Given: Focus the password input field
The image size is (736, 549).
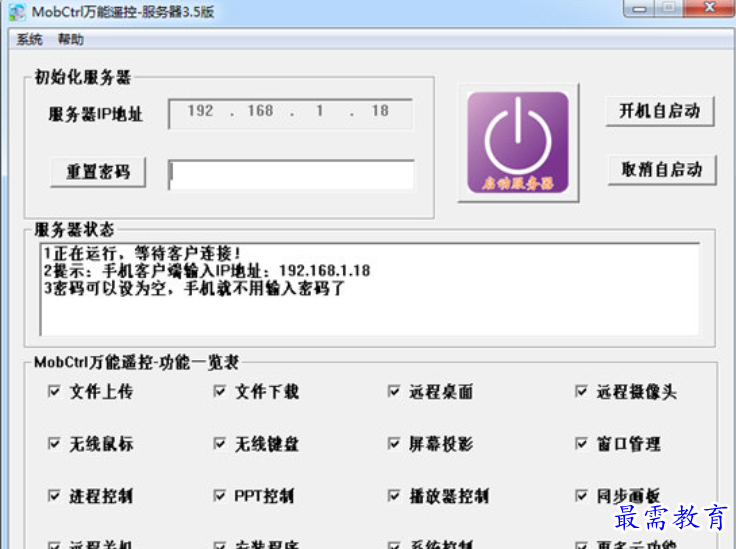Looking at the screenshot, I should pos(291,175).
